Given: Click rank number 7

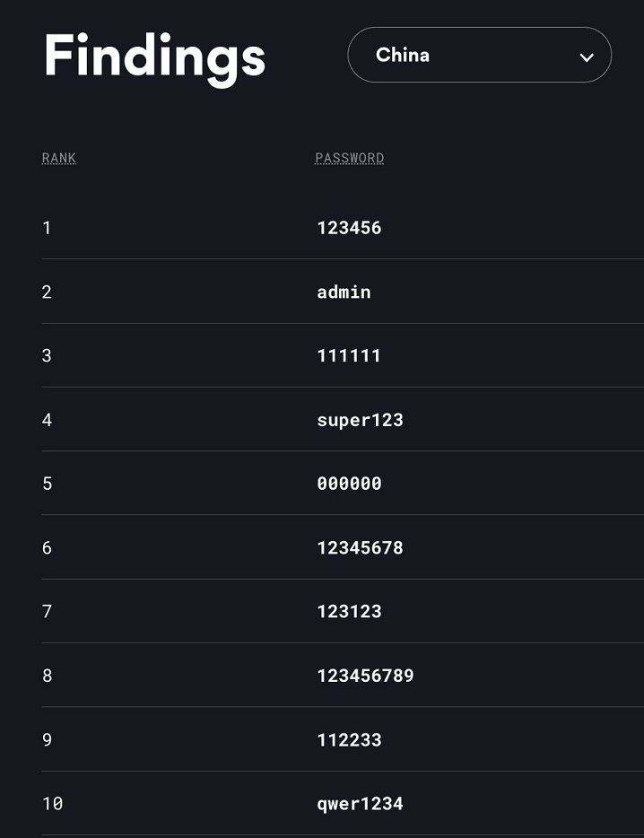Looking at the screenshot, I should pos(47,611).
